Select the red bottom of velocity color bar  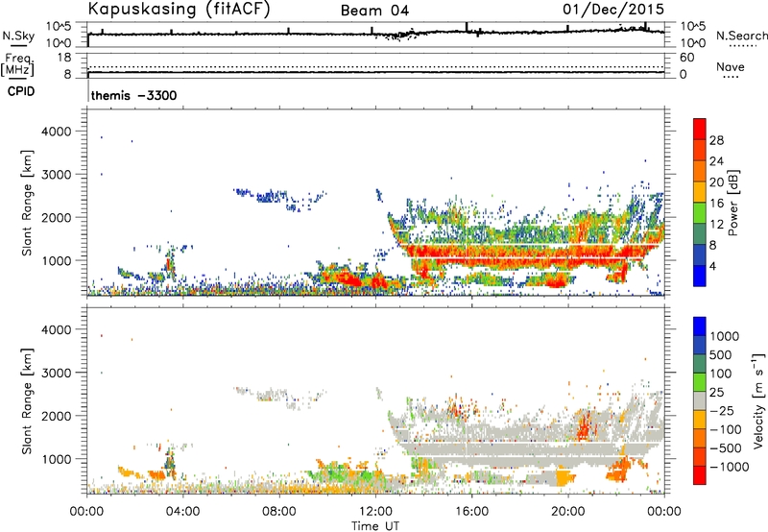pyautogui.click(x=700, y=475)
